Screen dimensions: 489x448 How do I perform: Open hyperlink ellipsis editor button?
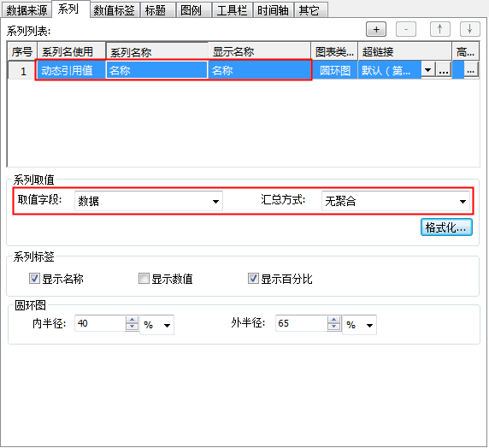pos(444,70)
